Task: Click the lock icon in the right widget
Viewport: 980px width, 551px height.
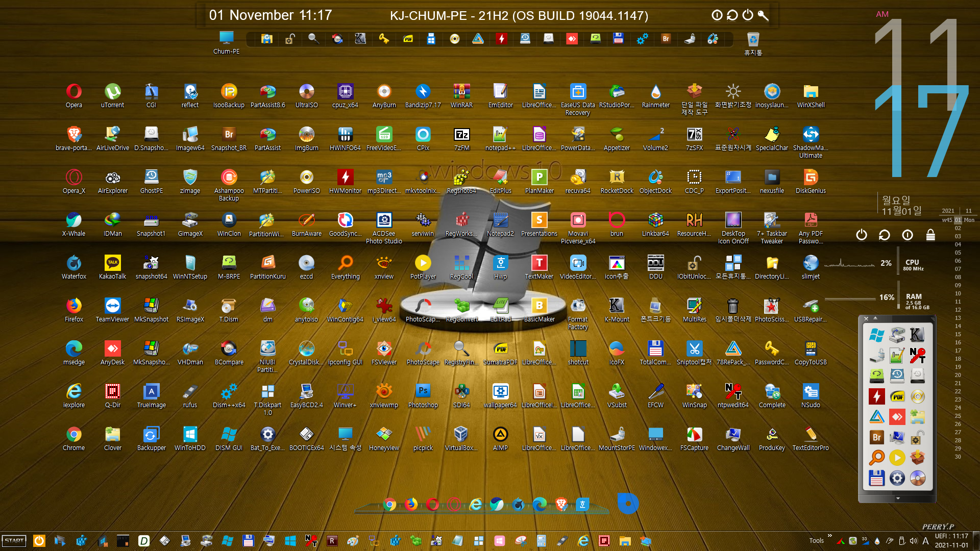Action: pos(930,235)
